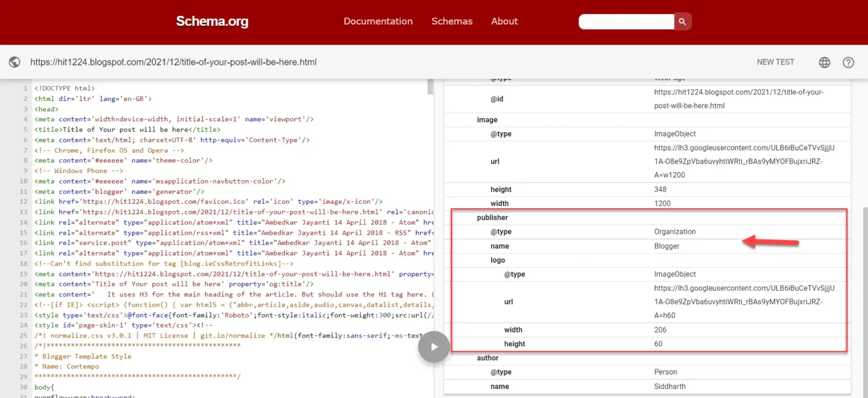Select the 'logo' property row
The height and width of the screenshot is (398, 868).
point(647,260)
